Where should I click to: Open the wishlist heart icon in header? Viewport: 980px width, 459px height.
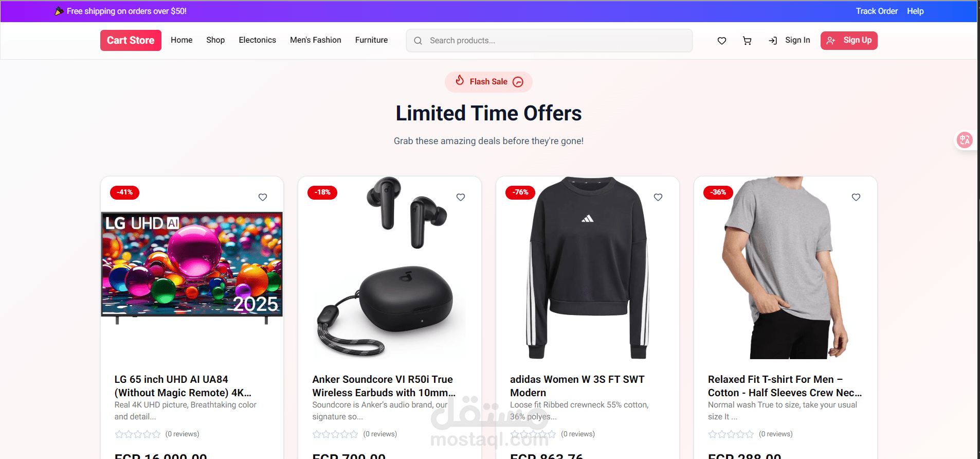coord(722,41)
